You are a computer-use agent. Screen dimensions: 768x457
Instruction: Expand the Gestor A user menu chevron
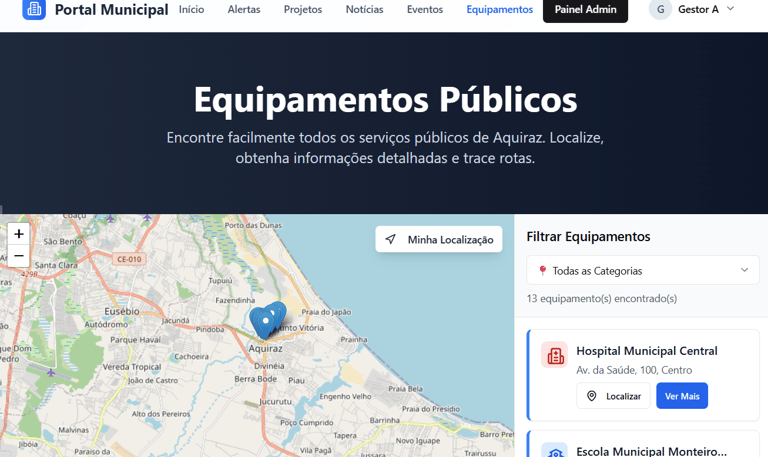coord(730,8)
